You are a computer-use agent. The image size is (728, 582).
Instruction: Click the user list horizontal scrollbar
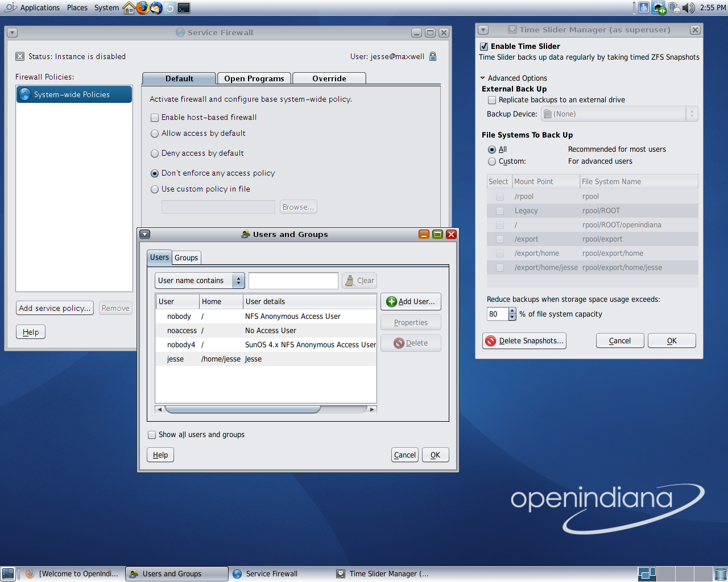coord(266,409)
